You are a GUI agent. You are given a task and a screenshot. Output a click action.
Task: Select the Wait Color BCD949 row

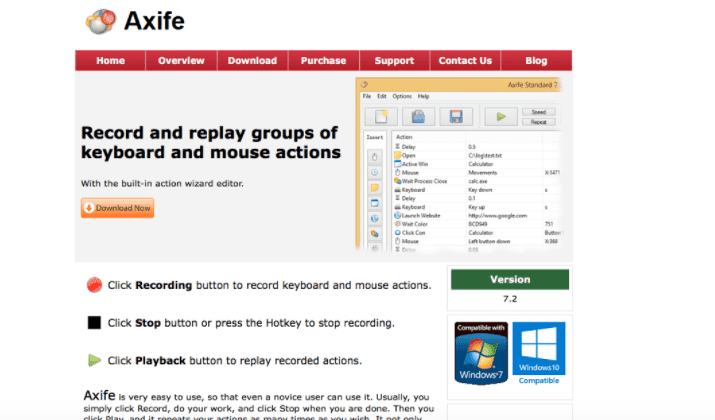[x=477, y=224]
